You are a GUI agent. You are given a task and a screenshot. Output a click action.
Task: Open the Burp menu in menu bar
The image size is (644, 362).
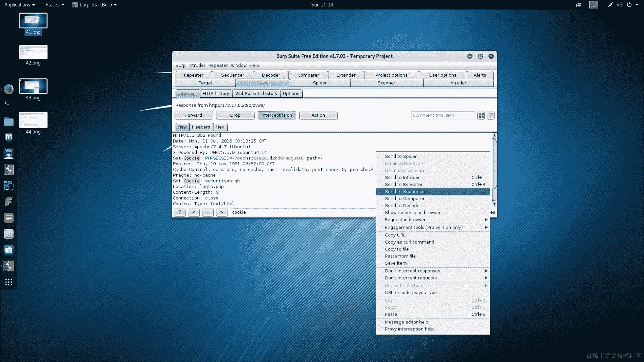point(180,65)
